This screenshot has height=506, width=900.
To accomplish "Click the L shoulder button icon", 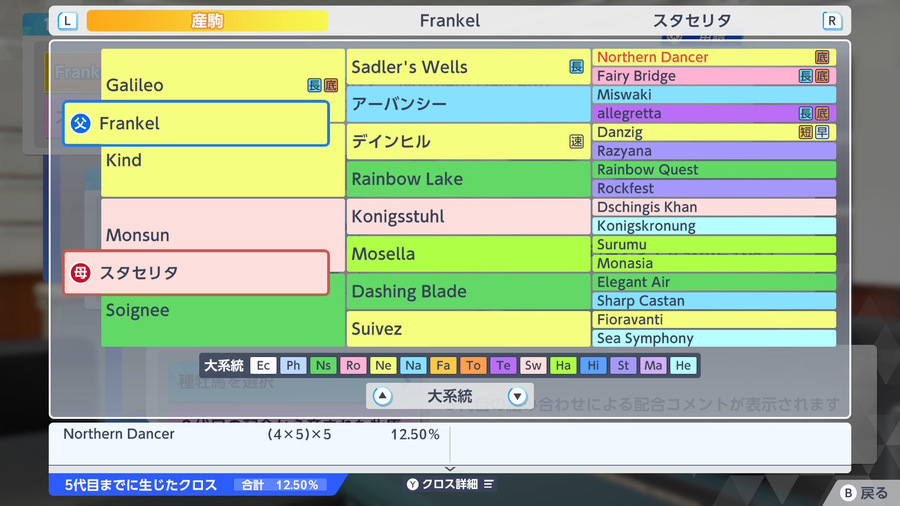I will (x=68, y=21).
